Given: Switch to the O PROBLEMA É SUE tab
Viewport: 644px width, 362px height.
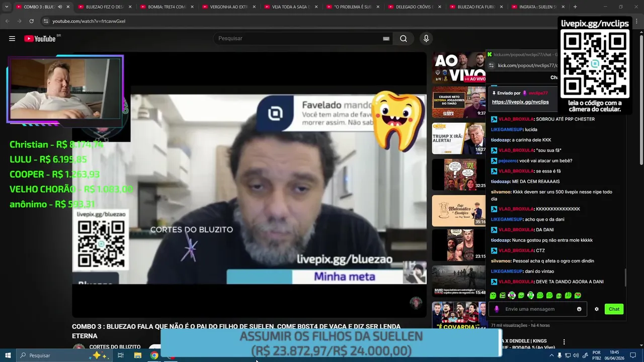Looking at the screenshot, I should click(x=352, y=7).
